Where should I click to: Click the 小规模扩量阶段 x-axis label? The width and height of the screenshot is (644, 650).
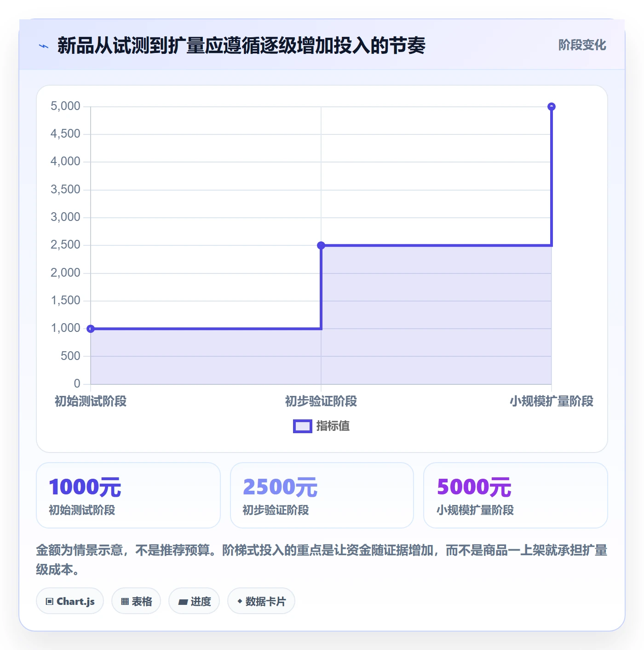tap(552, 401)
